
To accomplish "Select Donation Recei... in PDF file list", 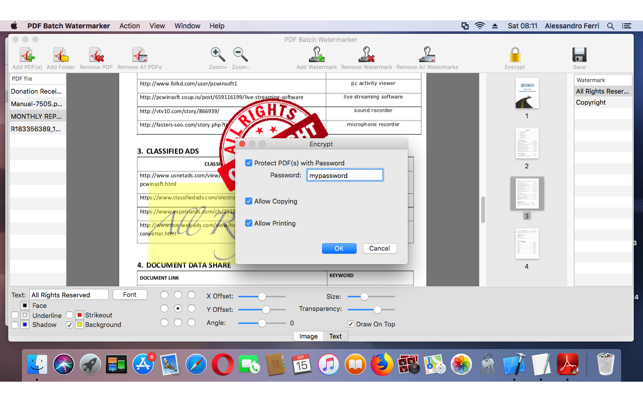I will coord(37,91).
